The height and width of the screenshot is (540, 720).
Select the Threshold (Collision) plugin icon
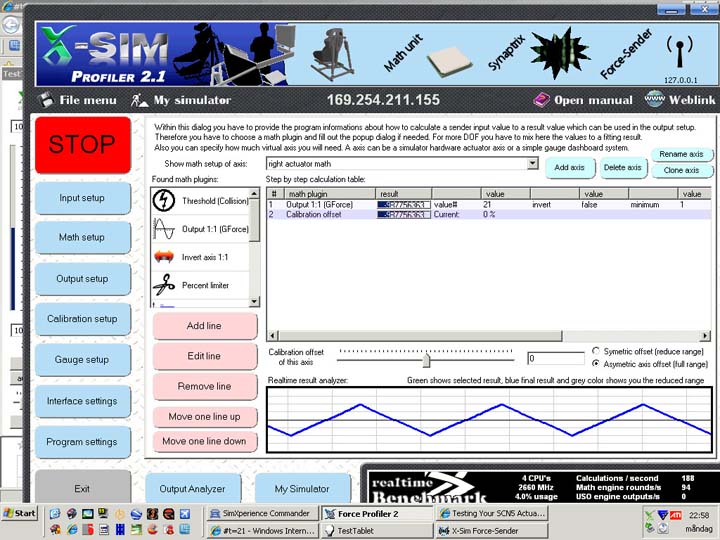click(163, 201)
